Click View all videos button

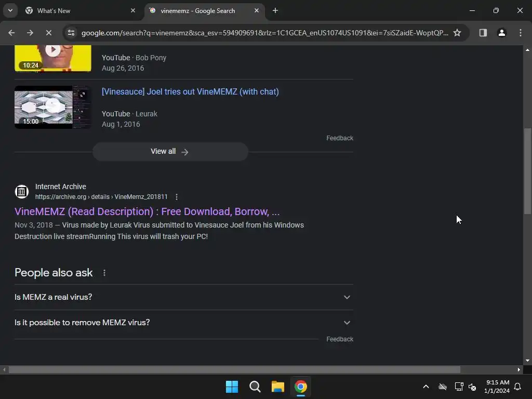pos(170,152)
